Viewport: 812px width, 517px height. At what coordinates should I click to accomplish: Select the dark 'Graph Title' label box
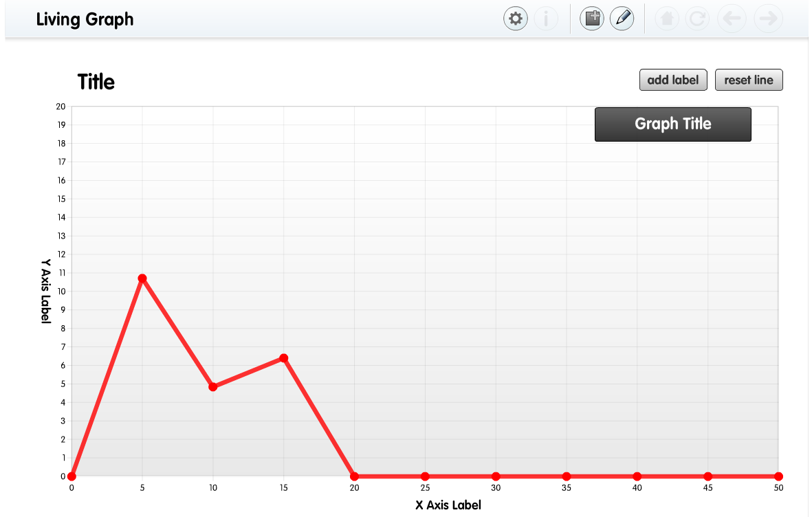point(672,124)
